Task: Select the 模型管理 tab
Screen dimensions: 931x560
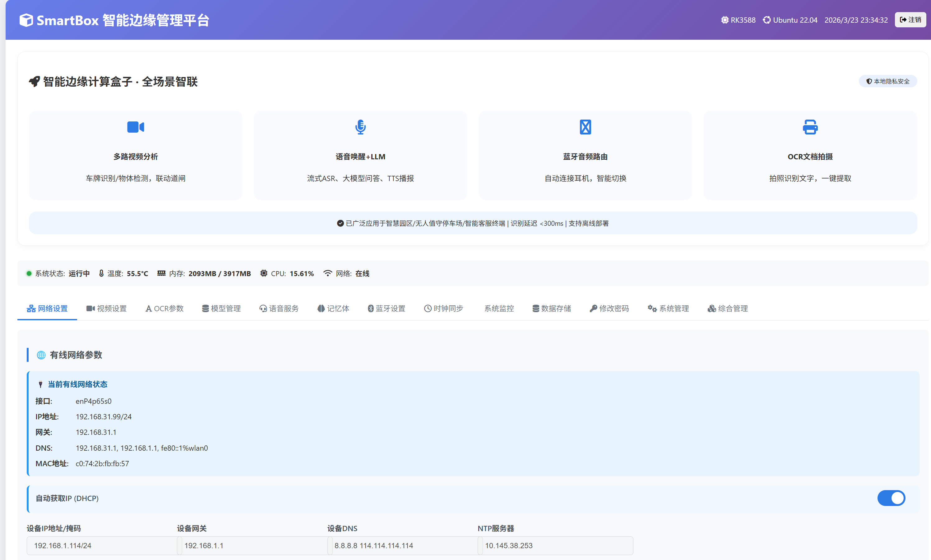Action: (221, 308)
